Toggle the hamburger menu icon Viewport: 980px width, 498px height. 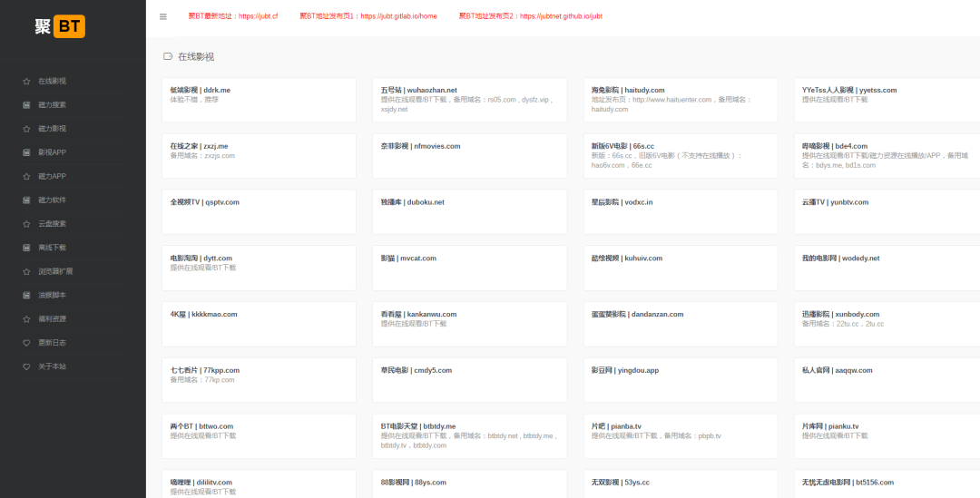(x=163, y=16)
